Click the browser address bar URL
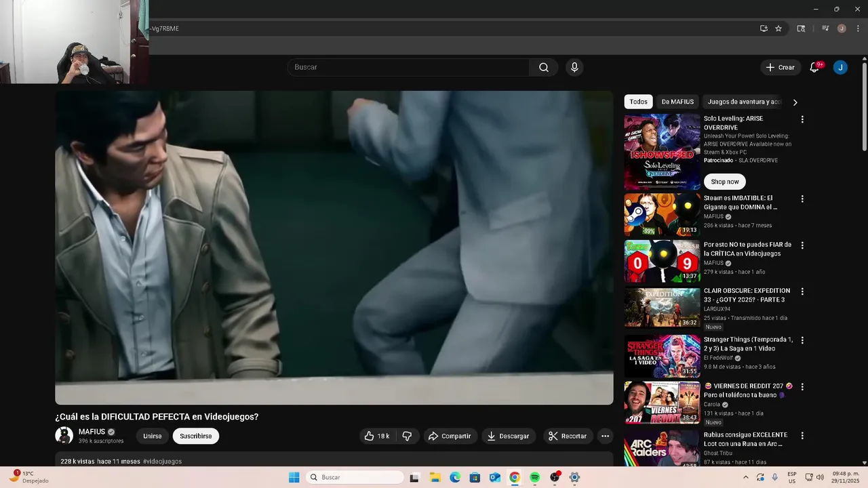Viewport: 868px width, 488px height. click(448, 28)
